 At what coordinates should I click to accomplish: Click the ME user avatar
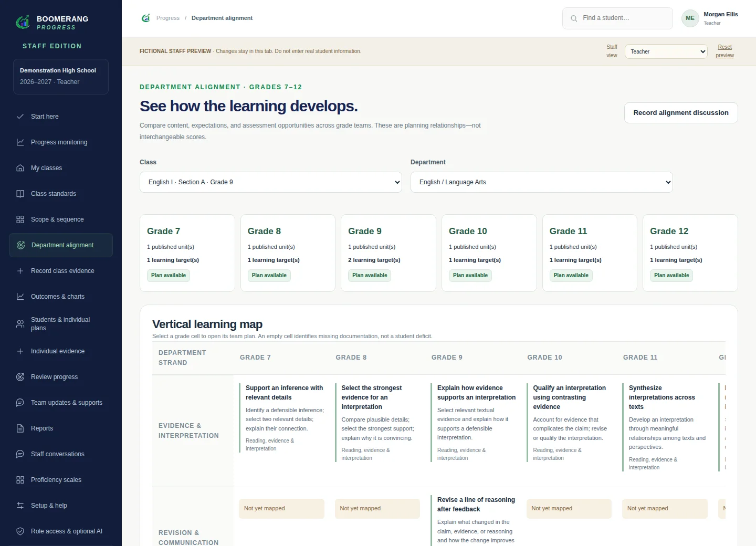pos(690,18)
